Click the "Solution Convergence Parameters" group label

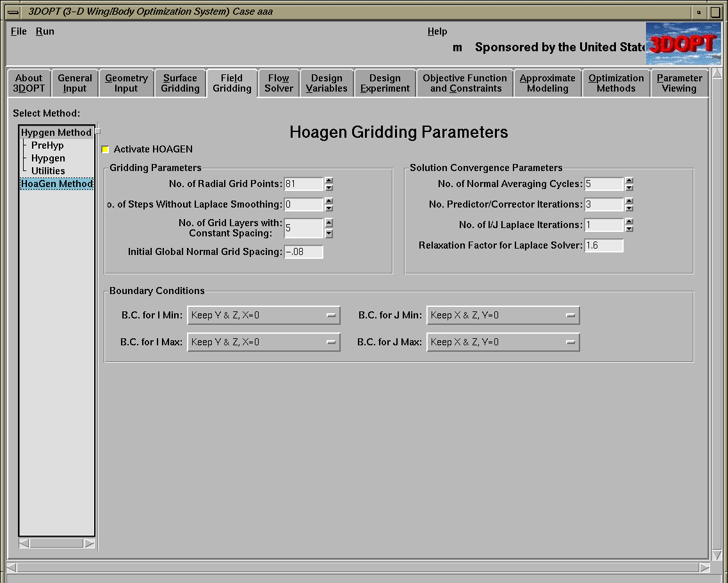point(486,168)
